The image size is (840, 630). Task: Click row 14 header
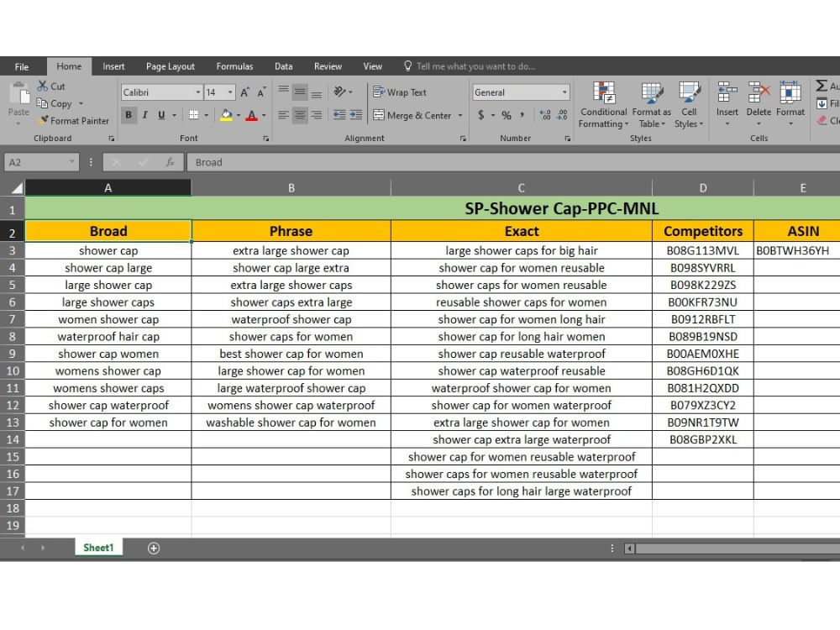[13, 439]
